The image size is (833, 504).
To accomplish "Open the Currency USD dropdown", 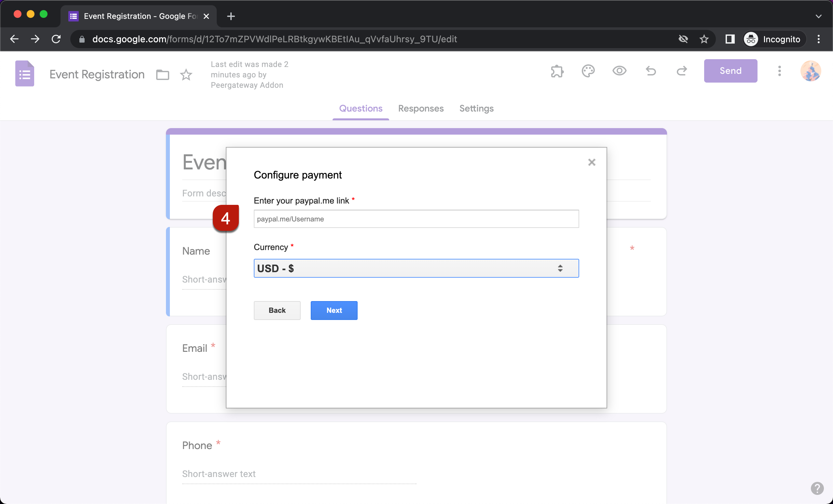I will click(x=416, y=269).
